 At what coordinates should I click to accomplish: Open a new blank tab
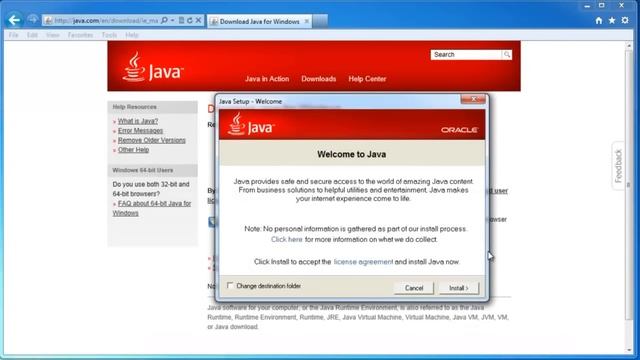(x=320, y=21)
